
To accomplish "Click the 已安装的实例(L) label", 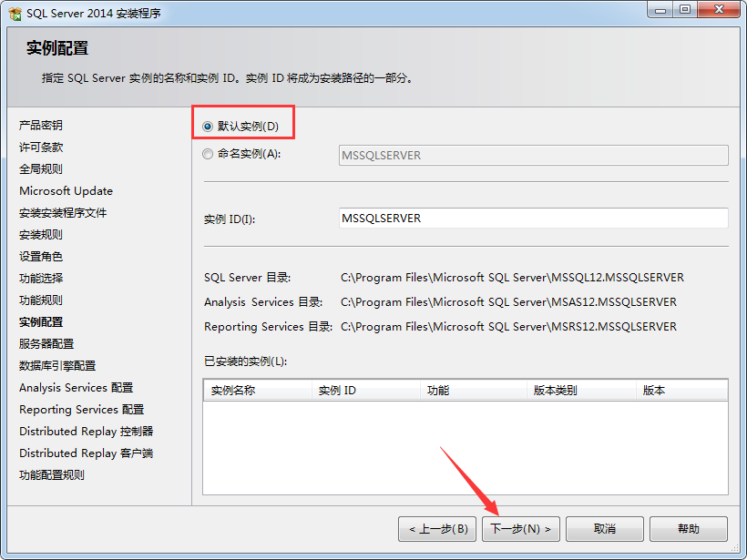I will tap(246, 361).
